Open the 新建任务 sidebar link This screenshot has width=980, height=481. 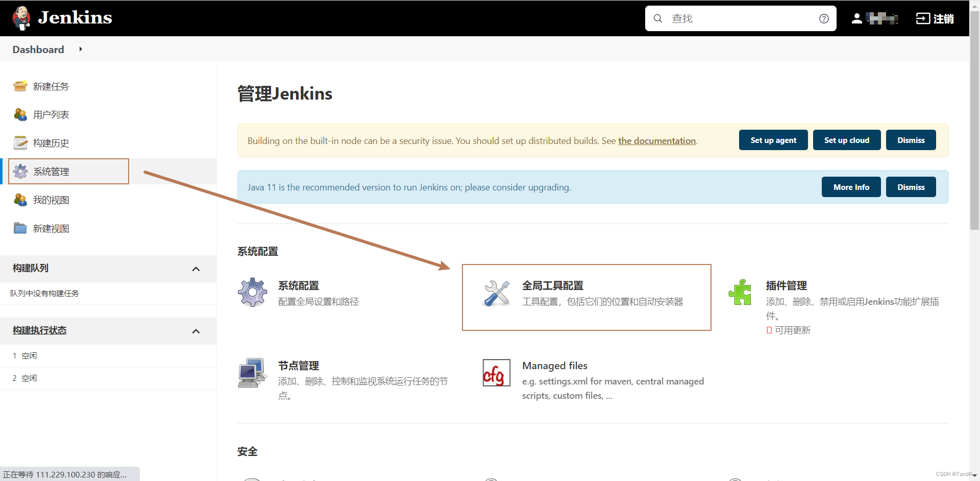pyautogui.click(x=51, y=86)
